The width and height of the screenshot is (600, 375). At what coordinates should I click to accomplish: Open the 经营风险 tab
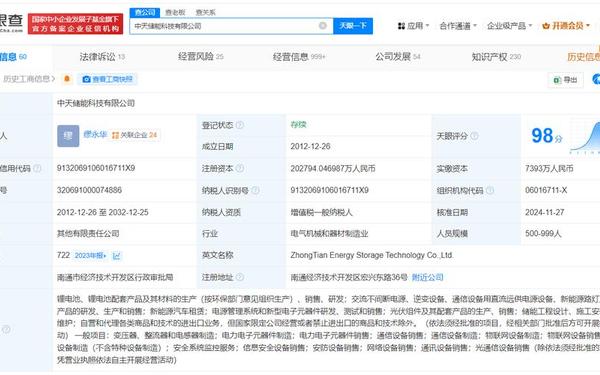click(201, 57)
